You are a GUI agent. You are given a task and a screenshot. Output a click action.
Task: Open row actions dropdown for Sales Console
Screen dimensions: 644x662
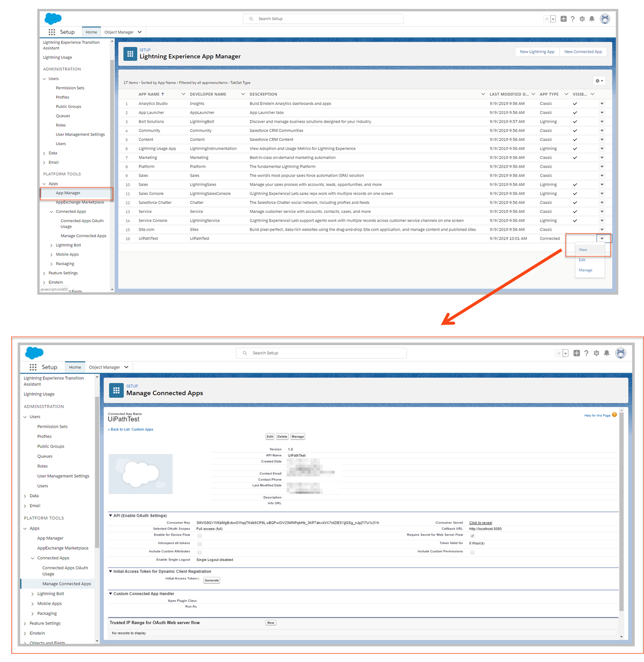(602, 193)
